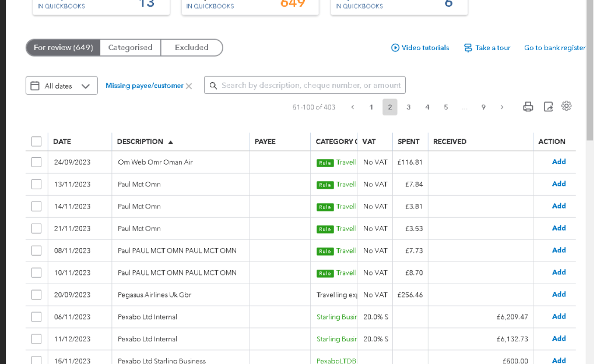Click Pegasus Airlines Uk Gbr description
597x364 pixels.
click(x=154, y=295)
